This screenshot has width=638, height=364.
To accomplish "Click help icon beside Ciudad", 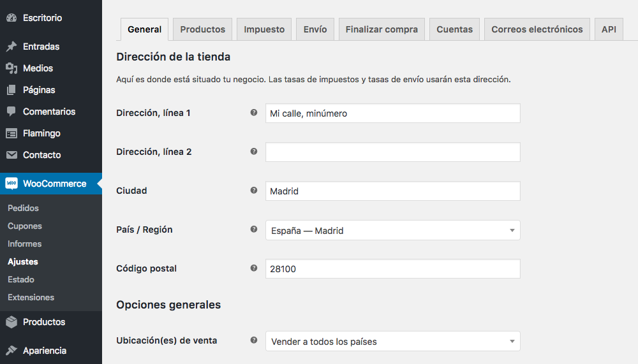I will [x=254, y=191].
